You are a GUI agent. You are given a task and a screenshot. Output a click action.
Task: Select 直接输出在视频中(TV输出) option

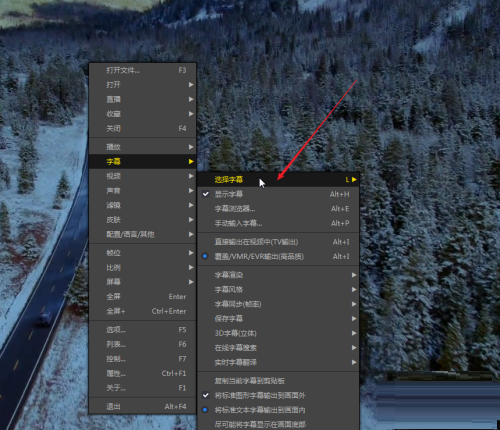pyautogui.click(x=279, y=242)
